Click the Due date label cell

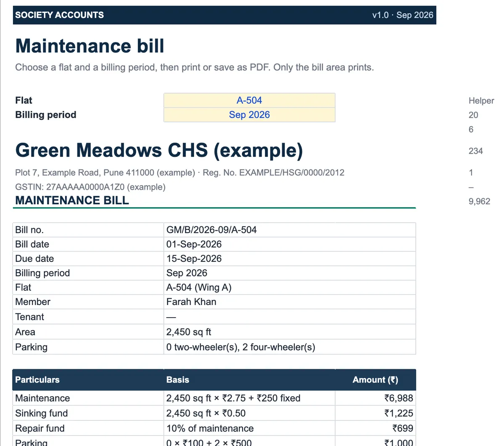click(88, 258)
